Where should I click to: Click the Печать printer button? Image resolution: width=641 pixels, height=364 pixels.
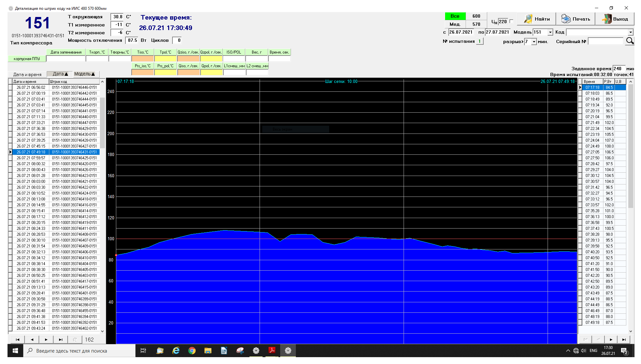pos(576,19)
